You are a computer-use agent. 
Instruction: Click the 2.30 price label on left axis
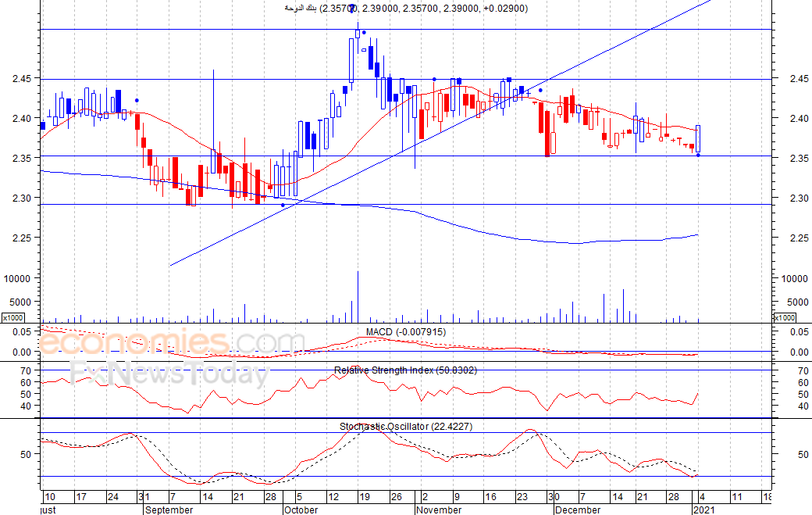23,198
